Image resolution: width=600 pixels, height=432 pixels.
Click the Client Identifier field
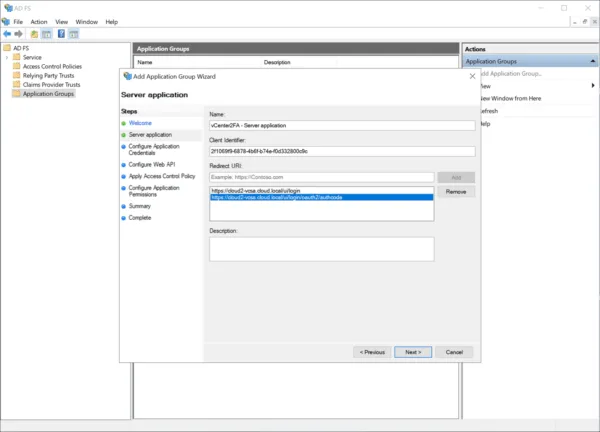pyautogui.click(x=342, y=151)
